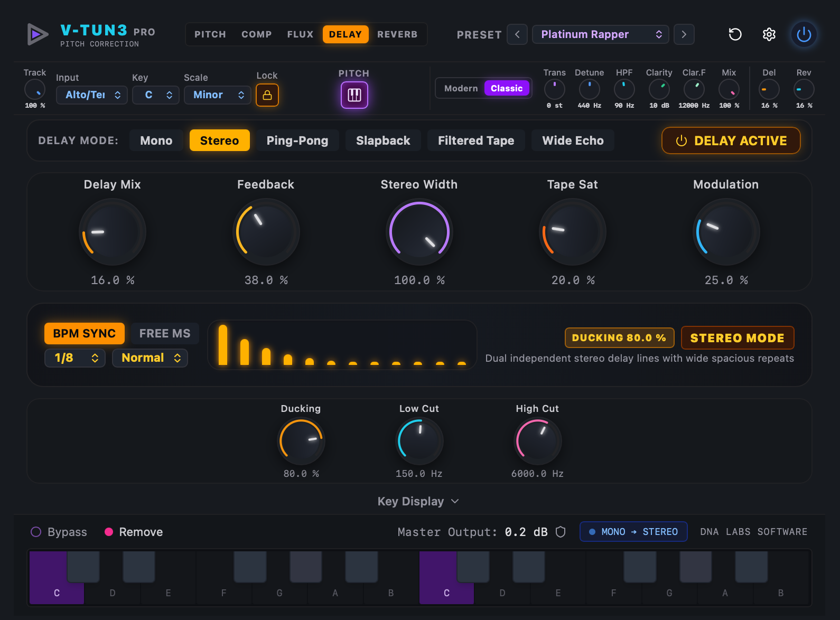Click the shield icon beside Master Output

point(561,532)
